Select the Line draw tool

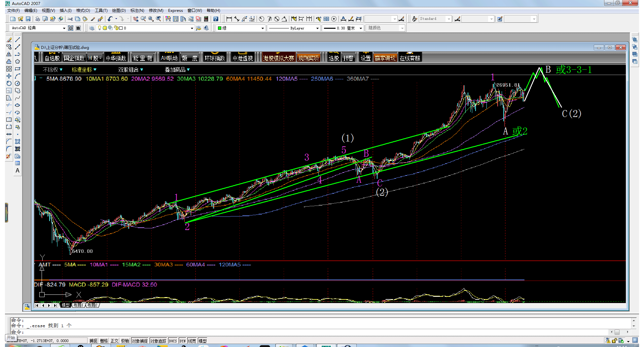tap(18, 40)
